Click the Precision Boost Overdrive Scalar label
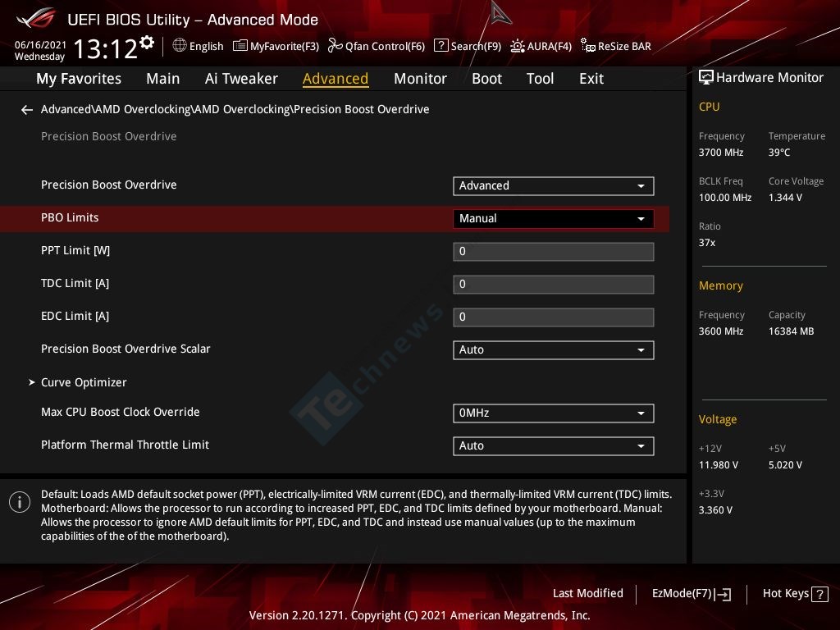Screen dimensions: 840x630 tap(126, 349)
